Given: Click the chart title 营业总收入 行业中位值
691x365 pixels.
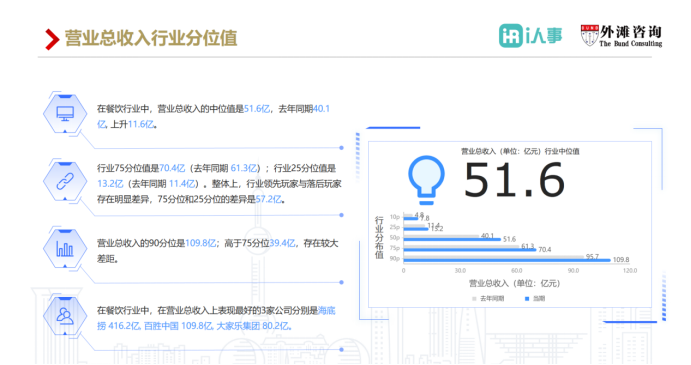Looking at the screenshot, I should coord(520,152).
